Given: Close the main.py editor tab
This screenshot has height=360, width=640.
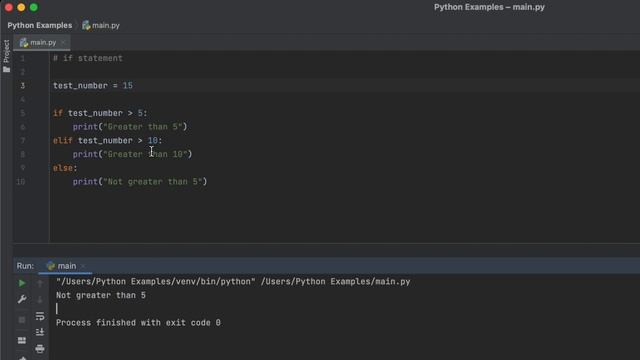Looking at the screenshot, I should (x=63, y=42).
